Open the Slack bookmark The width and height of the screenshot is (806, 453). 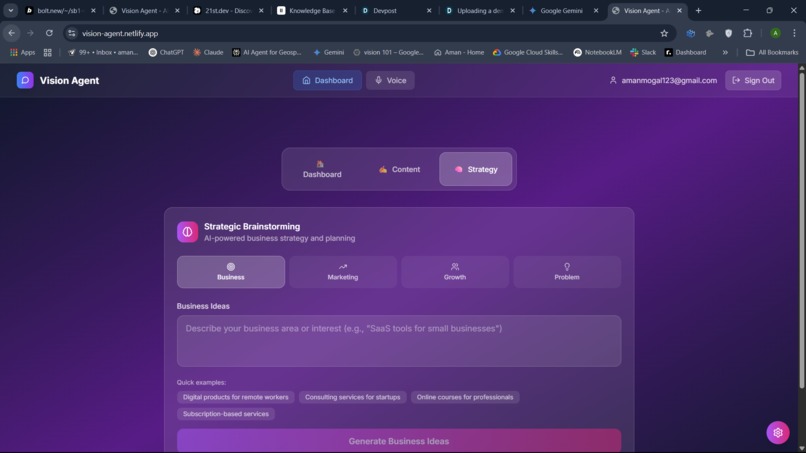pos(643,52)
